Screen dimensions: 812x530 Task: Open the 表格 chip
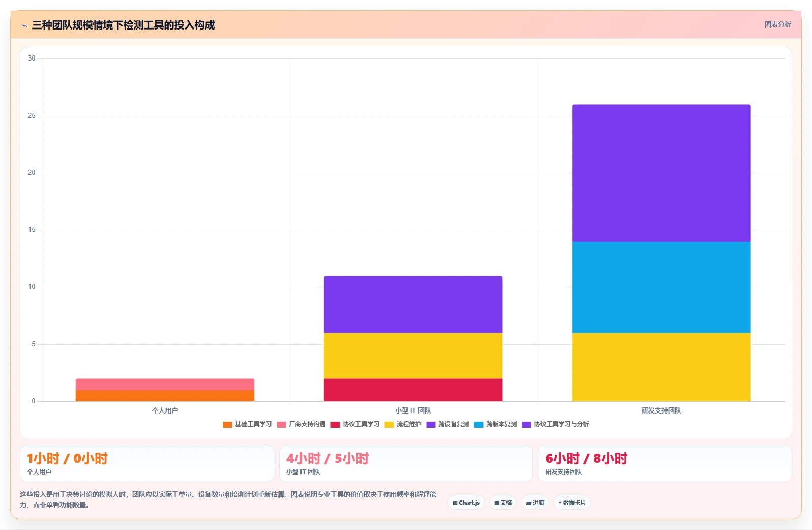pyautogui.click(x=503, y=503)
